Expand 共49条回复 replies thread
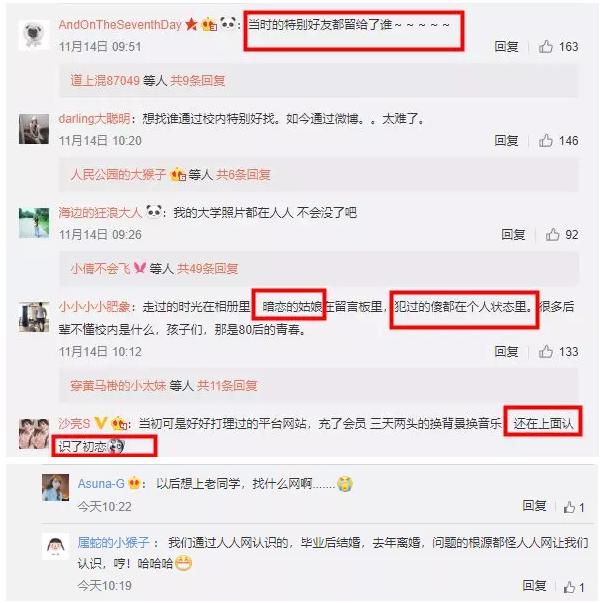 [207, 268]
